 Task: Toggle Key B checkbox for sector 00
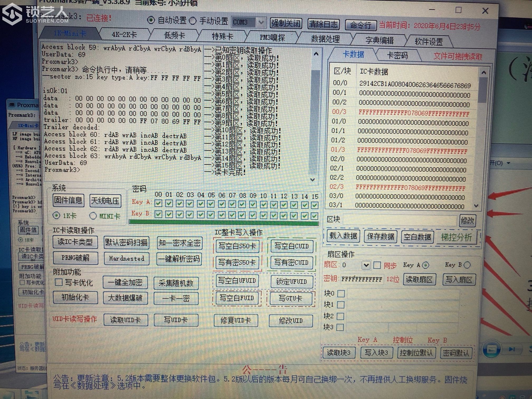(x=158, y=214)
